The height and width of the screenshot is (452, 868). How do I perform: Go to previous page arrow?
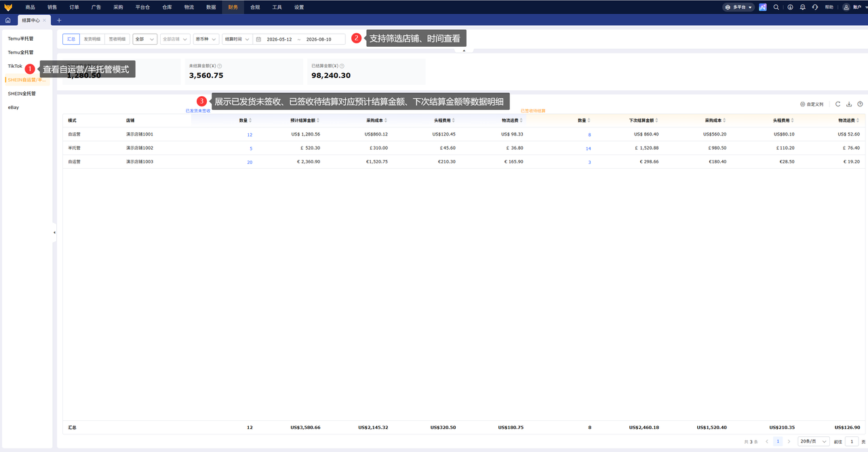click(767, 441)
